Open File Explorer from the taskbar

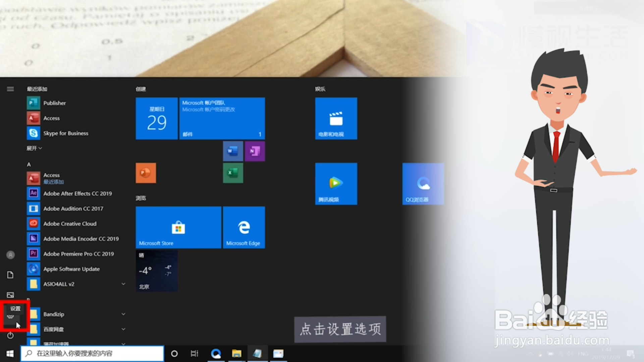point(236,354)
